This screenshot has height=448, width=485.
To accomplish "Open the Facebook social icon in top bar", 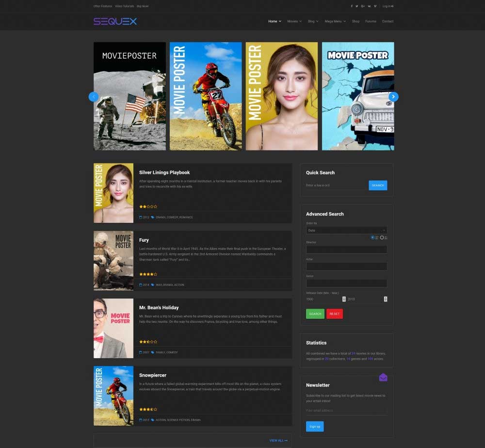I will (x=351, y=6).
